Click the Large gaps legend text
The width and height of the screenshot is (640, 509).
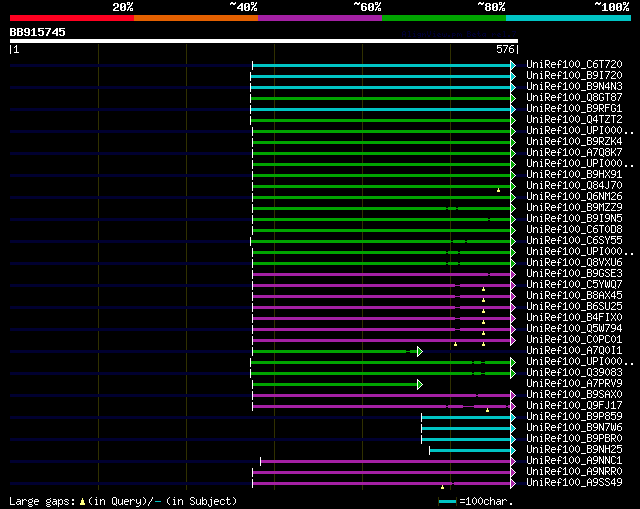coord(123,501)
